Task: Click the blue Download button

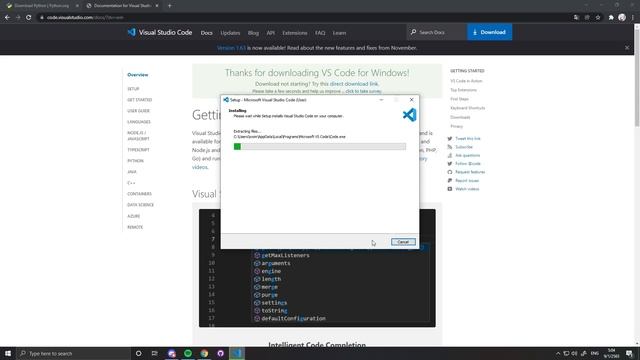Action: pyautogui.click(x=489, y=32)
